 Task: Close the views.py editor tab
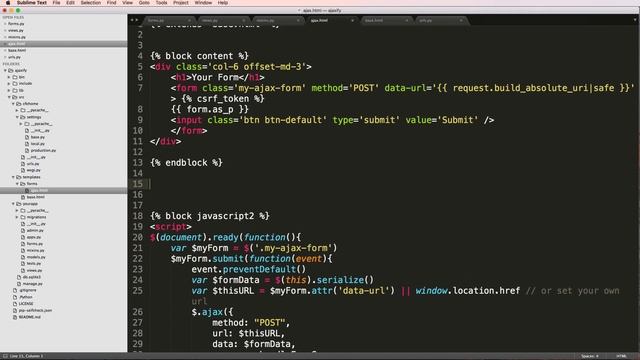pyautogui.click(x=244, y=20)
